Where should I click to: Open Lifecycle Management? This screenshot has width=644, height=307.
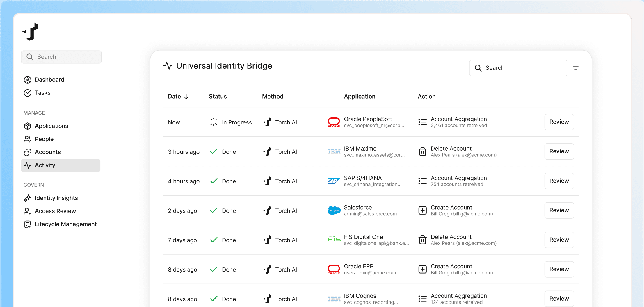point(66,224)
